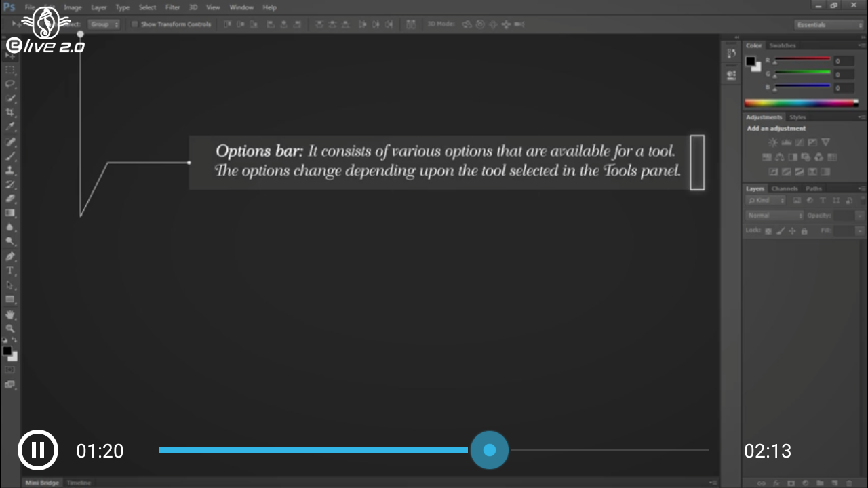Switch to the Channels tab
Screen dimensions: 868x488
(x=785, y=188)
